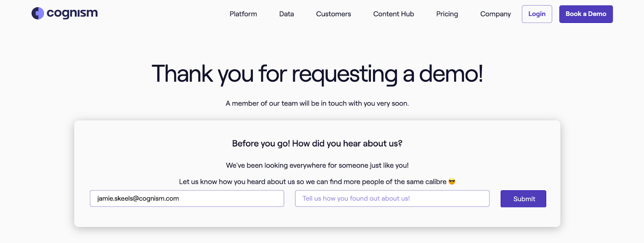The image size is (644, 243).
Task: Open the Company menu
Action: tap(495, 14)
